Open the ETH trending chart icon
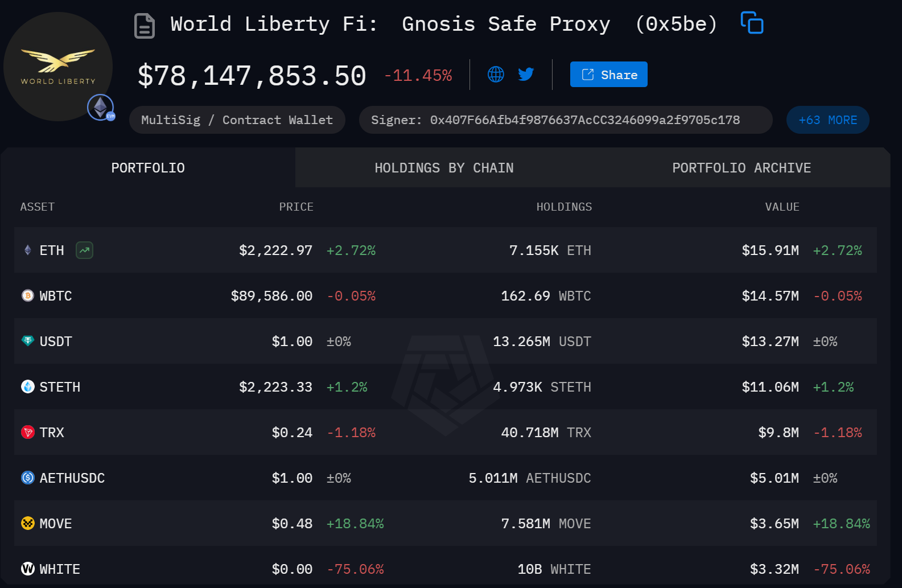The height and width of the screenshot is (588, 902). [84, 250]
